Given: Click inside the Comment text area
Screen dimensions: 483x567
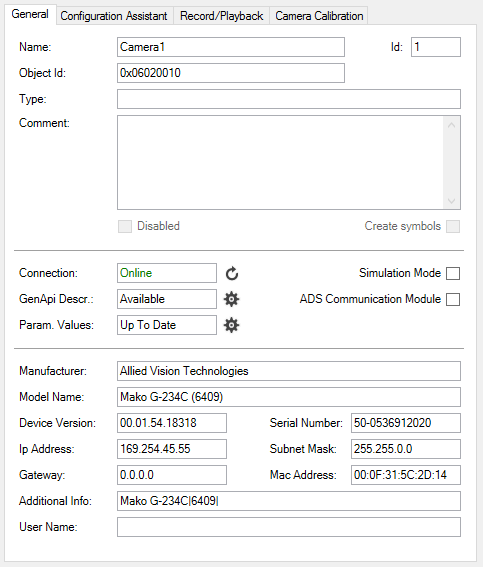Looking at the screenshot, I should coord(281,162).
